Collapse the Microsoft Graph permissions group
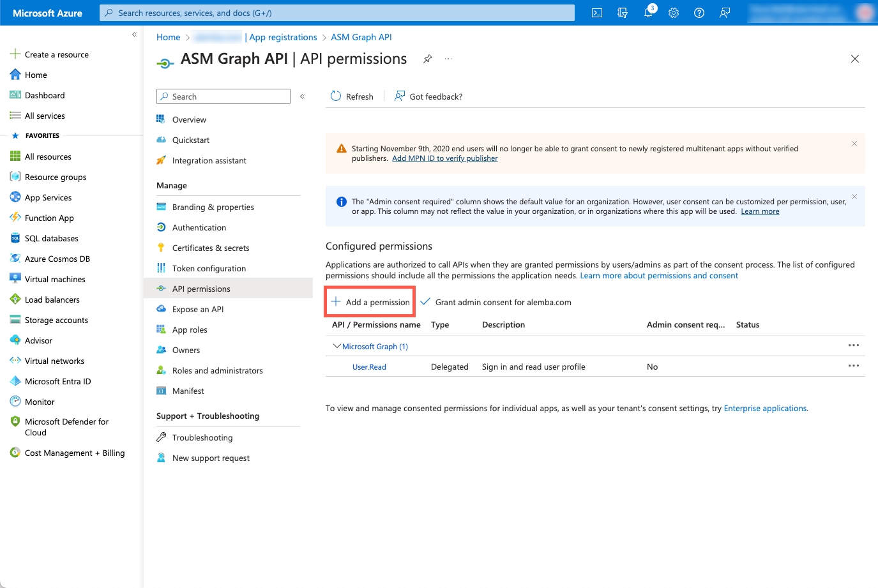878x588 pixels. 337,346
